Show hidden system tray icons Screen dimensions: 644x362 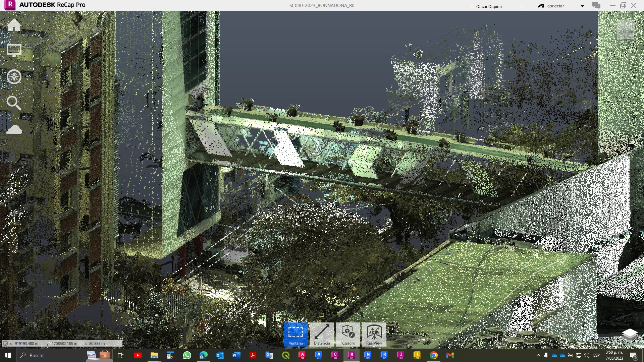click(x=538, y=355)
